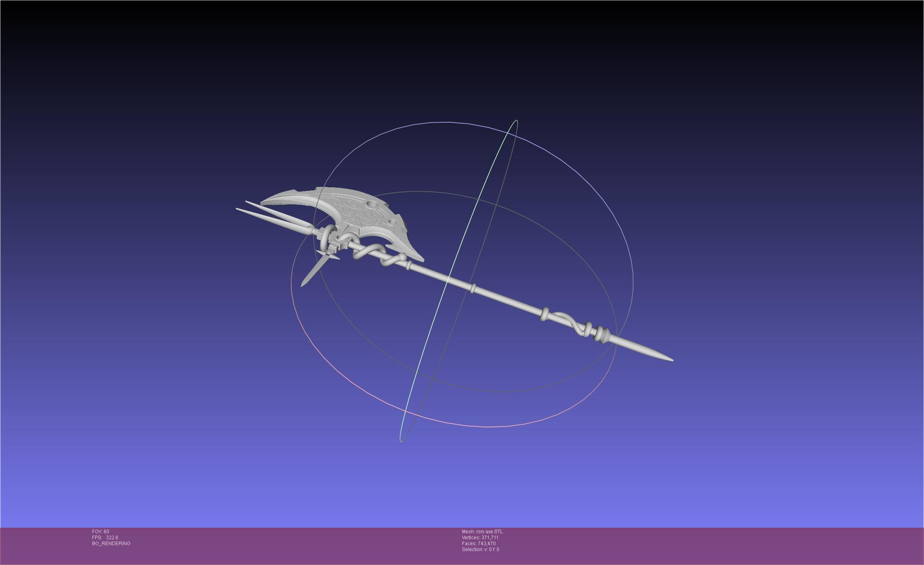Click the FPS value in the info bar
This screenshot has width=924, height=565.
click(x=112, y=538)
